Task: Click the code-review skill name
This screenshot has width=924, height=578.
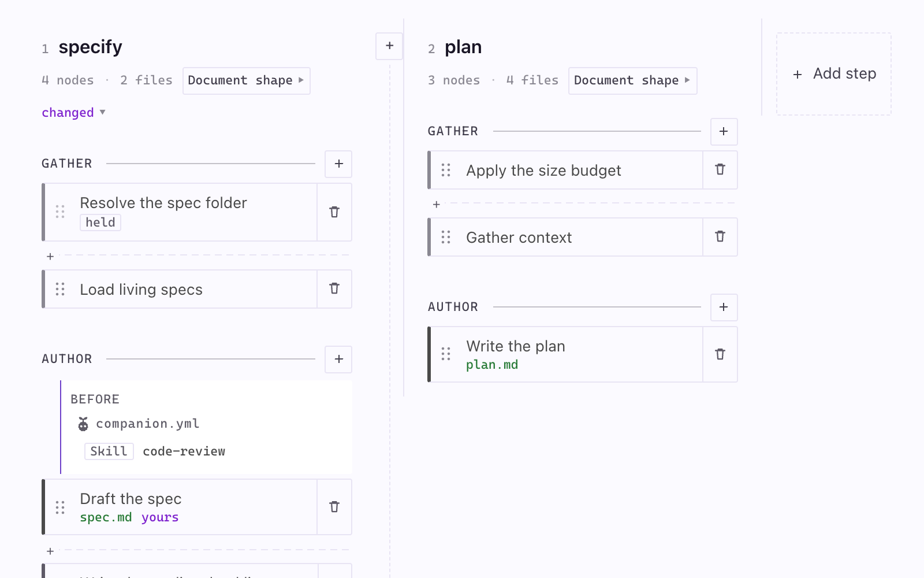Action: click(x=184, y=451)
